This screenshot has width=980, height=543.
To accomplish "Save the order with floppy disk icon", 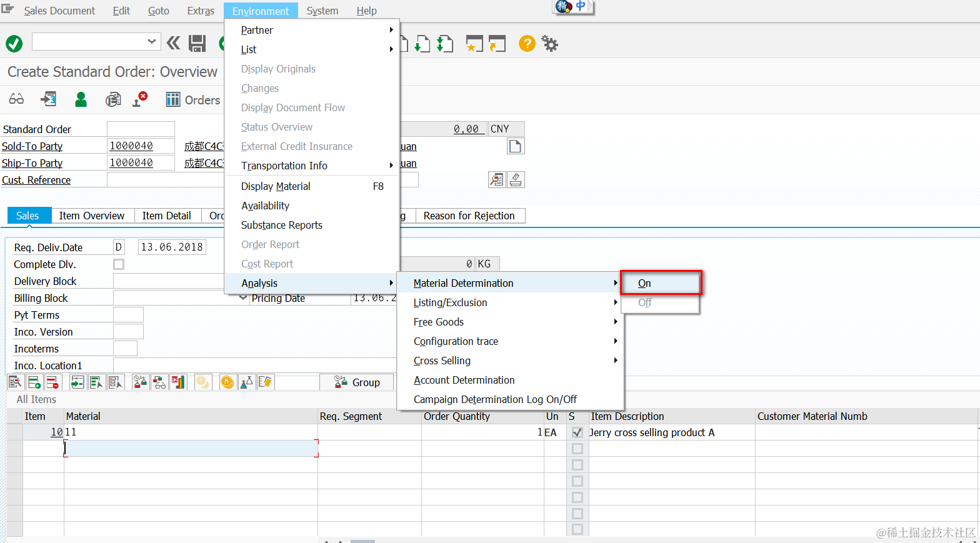I will coord(197,43).
